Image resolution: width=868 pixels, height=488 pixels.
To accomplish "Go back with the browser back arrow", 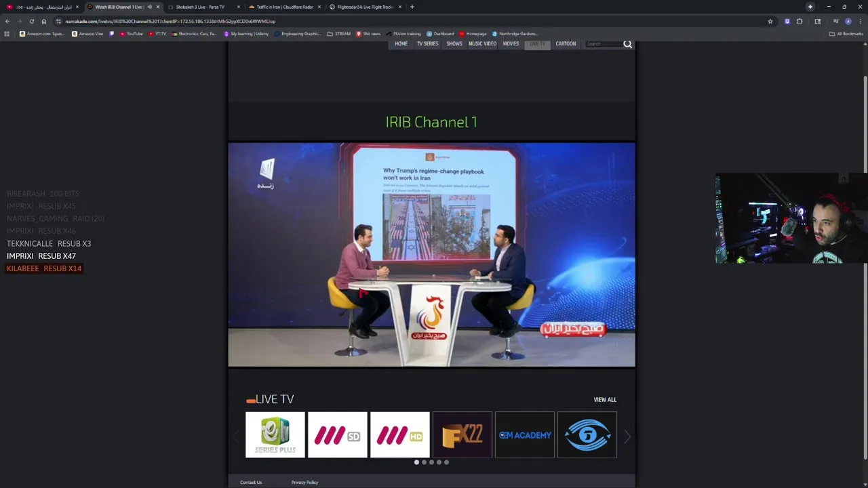I will pyautogui.click(x=7, y=21).
